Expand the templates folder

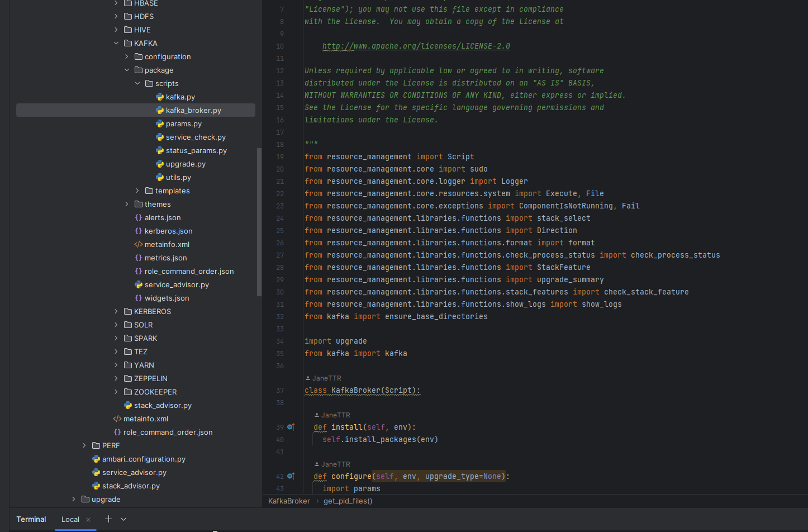point(137,191)
